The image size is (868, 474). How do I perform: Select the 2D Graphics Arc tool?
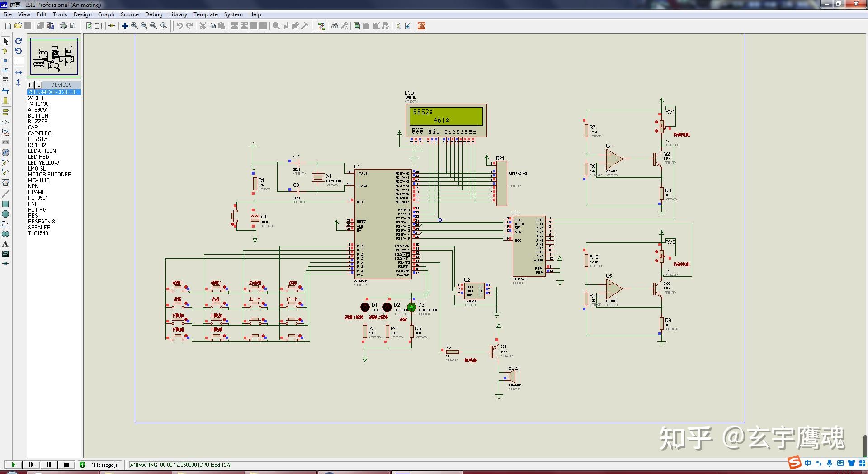(5, 224)
